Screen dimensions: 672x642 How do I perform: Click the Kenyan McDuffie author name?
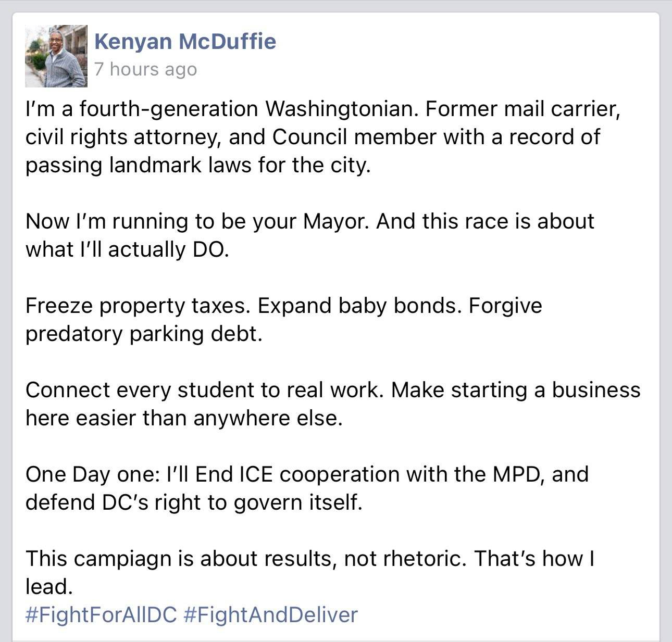click(x=185, y=42)
